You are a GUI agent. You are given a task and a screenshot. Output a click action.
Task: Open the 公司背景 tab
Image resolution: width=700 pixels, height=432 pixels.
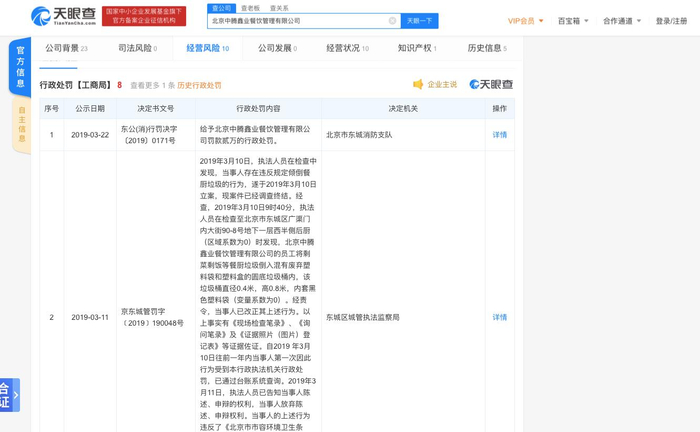point(66,48)
